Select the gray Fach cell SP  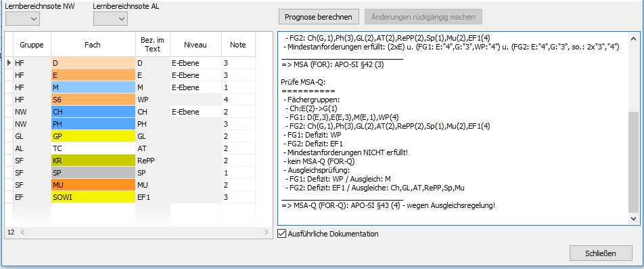click(x=93, y=172)
